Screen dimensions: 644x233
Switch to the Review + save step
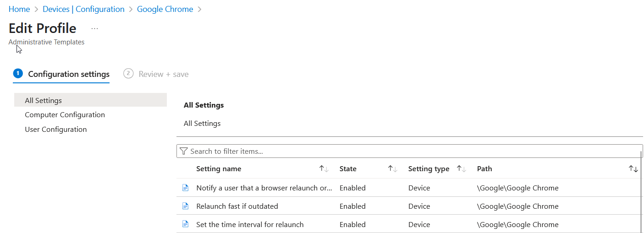[156, 74]
